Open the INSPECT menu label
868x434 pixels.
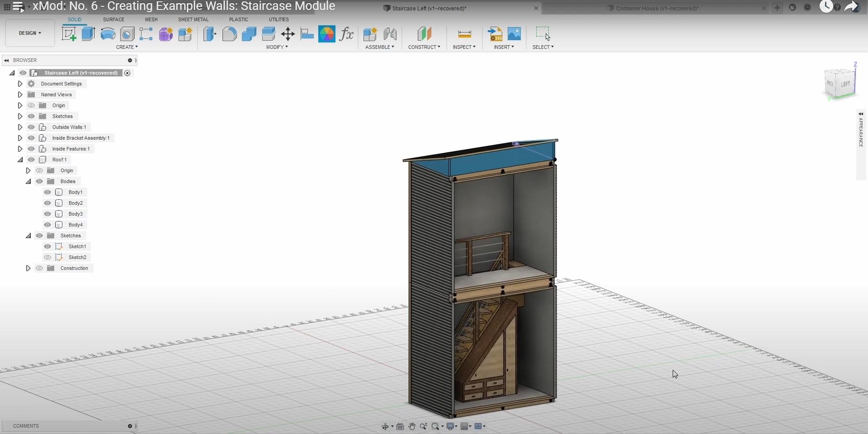coord(464,47)
